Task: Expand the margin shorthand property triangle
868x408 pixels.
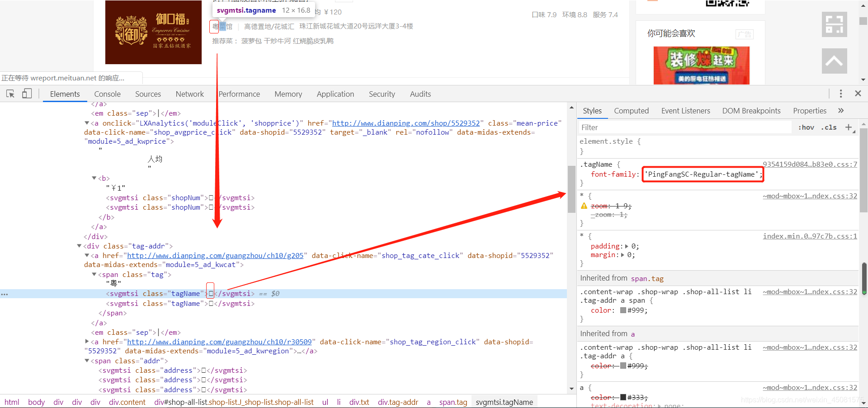Action: (x=623, y=255)
